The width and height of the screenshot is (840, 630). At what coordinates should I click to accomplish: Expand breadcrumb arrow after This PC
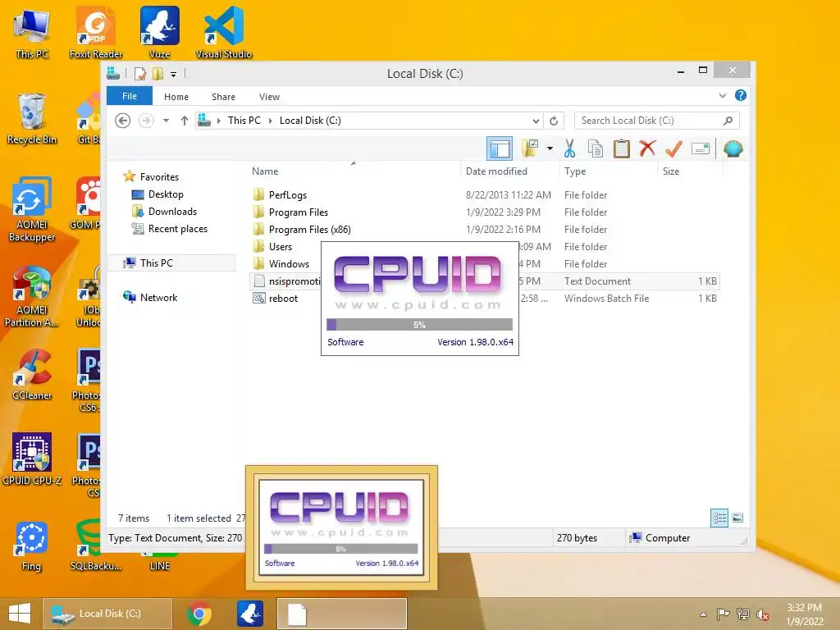[x=271, y=121]
